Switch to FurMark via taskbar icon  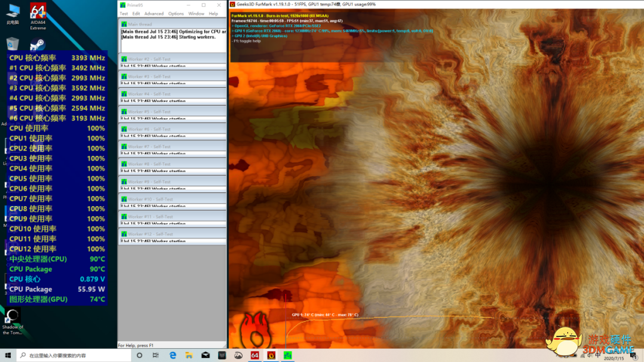(271, 355)
